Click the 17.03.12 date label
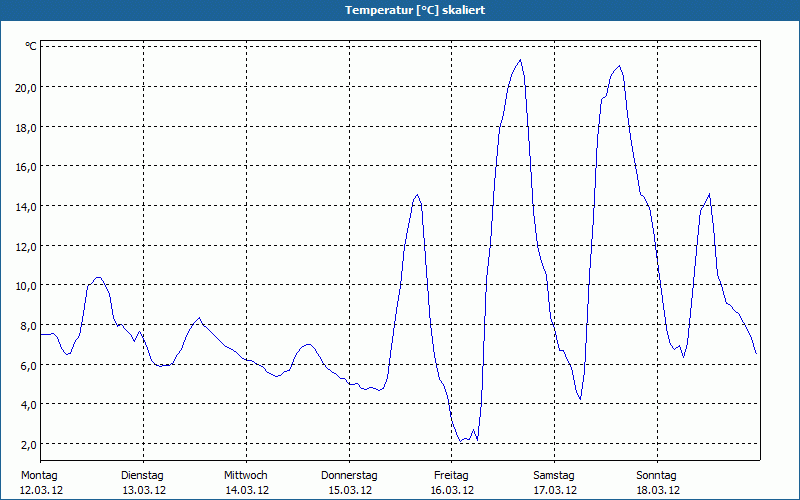Screen dimensions: 800x500 (x=555, y=490)
